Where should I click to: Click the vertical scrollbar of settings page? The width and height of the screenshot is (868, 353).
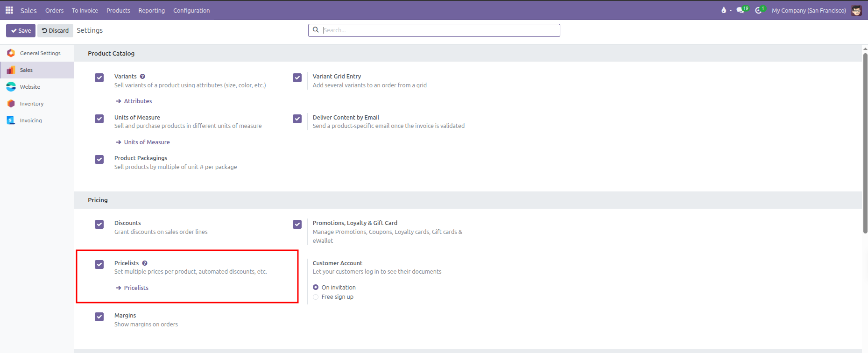pos(865,143)
